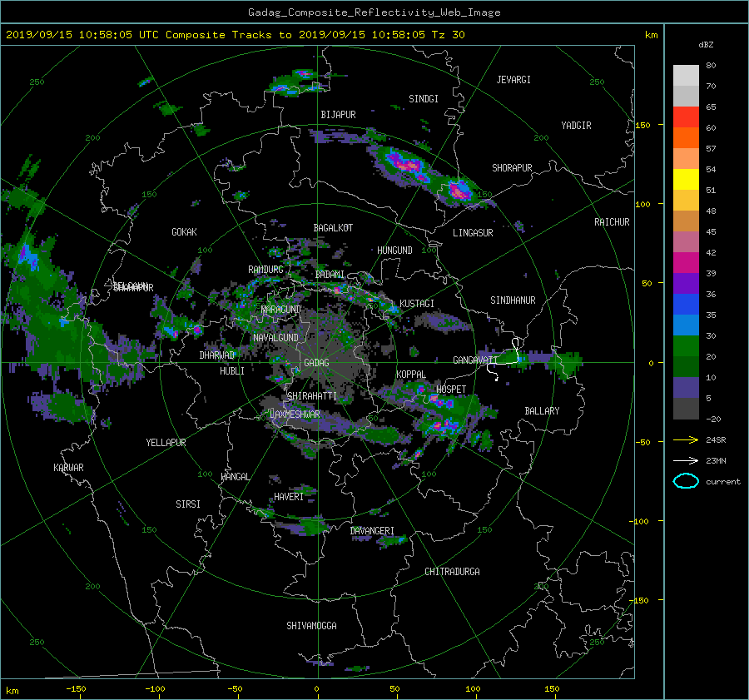749x700 pixels.
Task: Click the Gadag_Composite_Reflectivity_Web_Image title
Action: coord(374,12)
